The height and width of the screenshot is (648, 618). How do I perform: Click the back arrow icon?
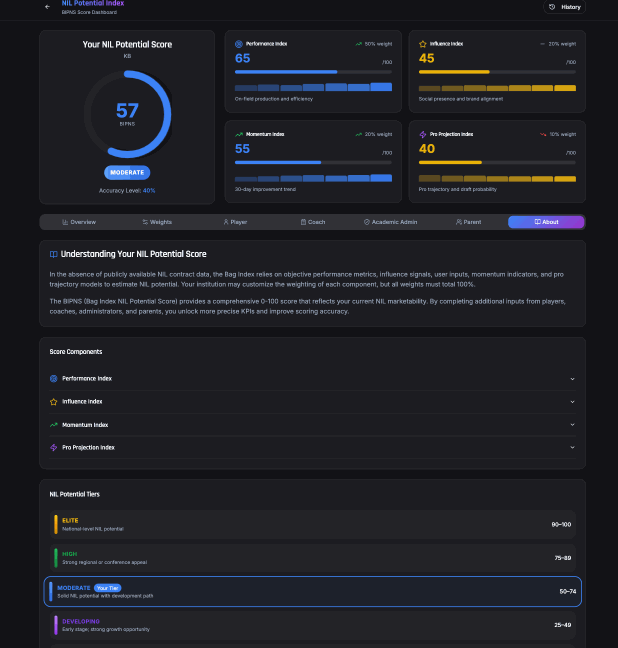pyautogui.click(x=47, y=6)
